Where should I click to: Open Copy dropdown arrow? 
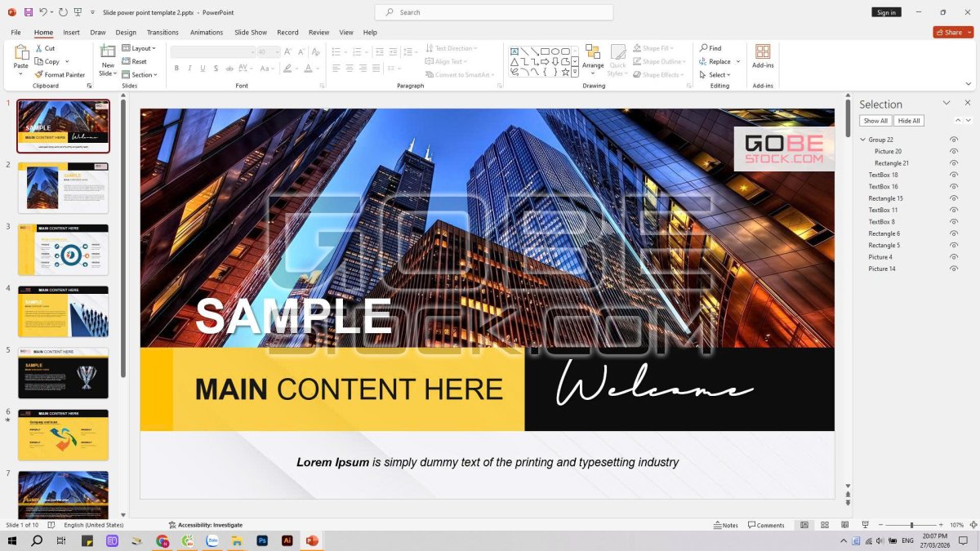(x=67, y=61)
